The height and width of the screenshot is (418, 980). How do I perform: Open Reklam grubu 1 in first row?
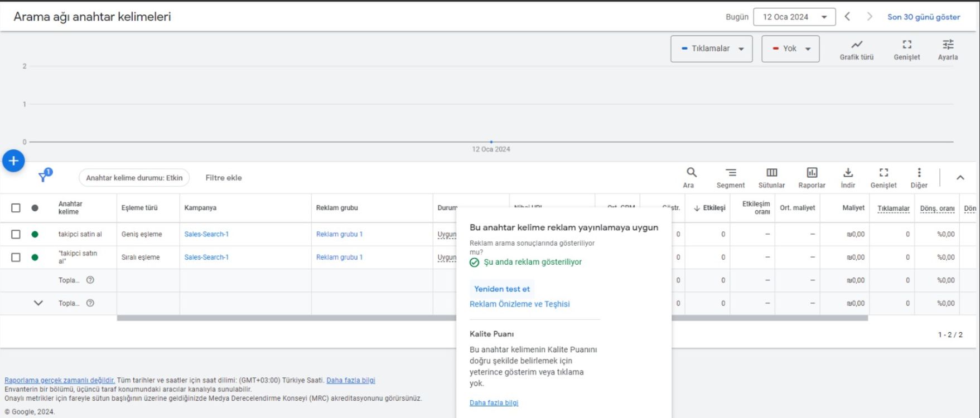[x=339, y=234]
